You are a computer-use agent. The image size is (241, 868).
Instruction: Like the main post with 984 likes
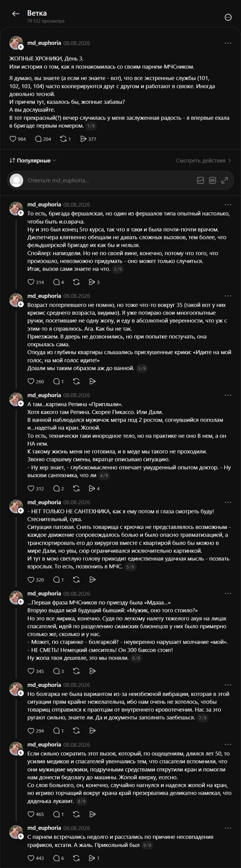coord(17,139)
